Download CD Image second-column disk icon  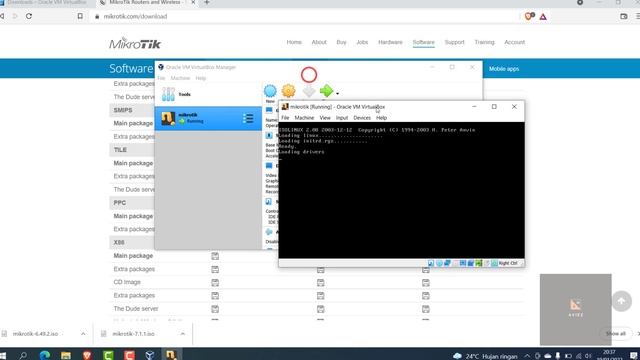coord(320,282)
